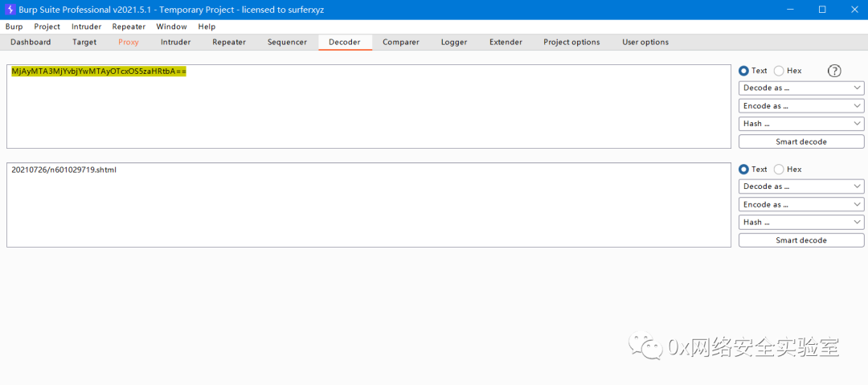This screenshot has width=868, height=385.
Task: Minimize the Burp Suite window
Action: coord(791,10)
